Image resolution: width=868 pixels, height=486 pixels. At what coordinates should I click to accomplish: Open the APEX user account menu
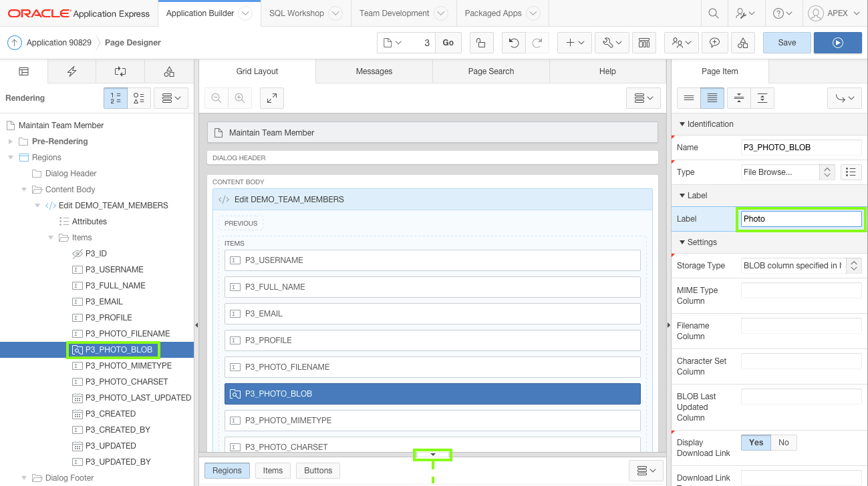(x=834, y=13)
